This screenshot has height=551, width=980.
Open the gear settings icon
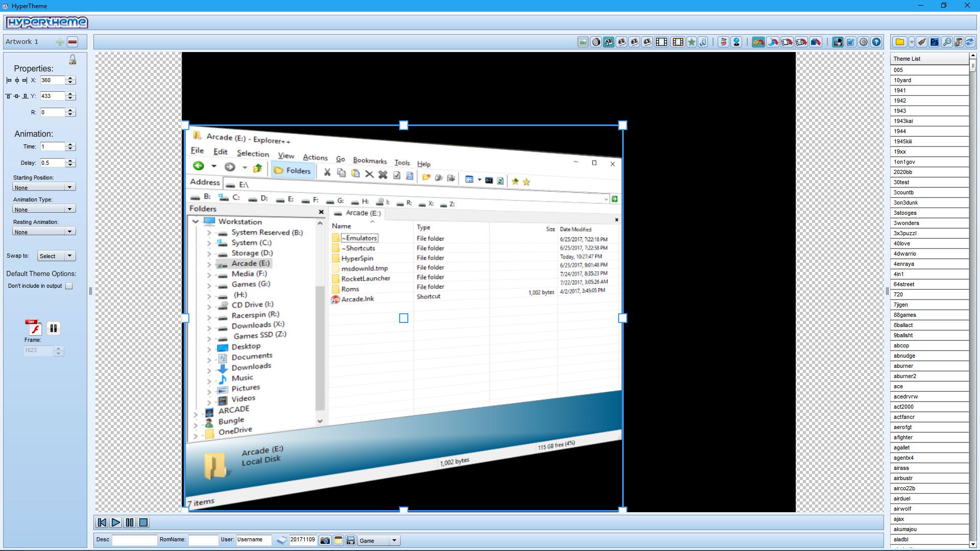[x=863, y=42]
